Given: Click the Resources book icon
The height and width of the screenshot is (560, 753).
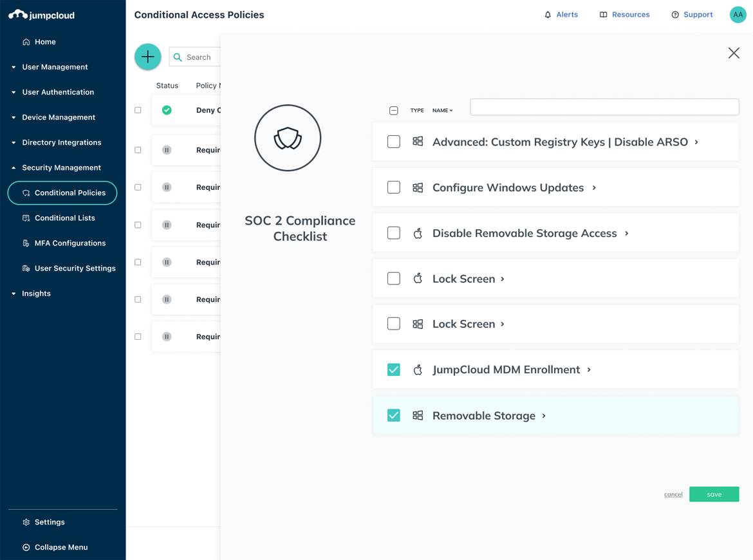Looking at the screenshot, I should [x=604, y=15].
